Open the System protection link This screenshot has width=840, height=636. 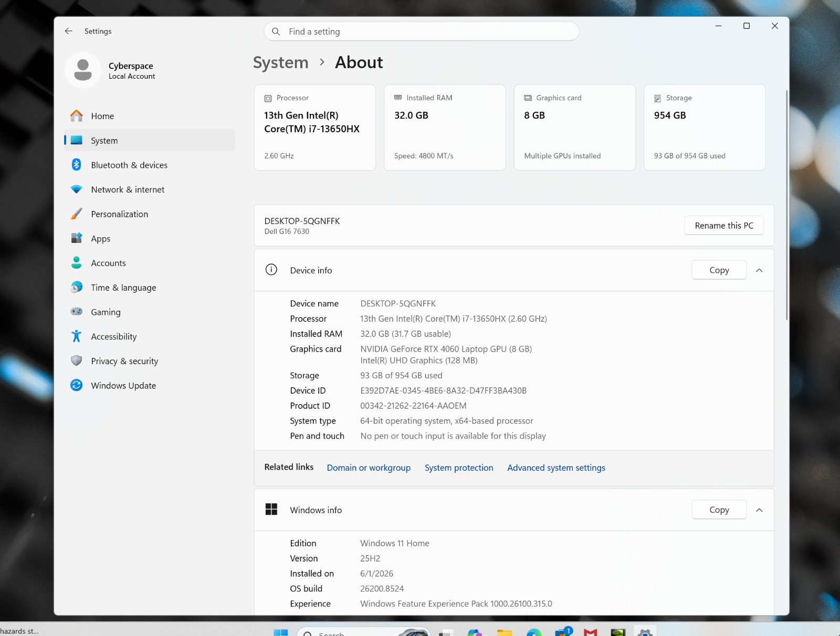[459, 468]
